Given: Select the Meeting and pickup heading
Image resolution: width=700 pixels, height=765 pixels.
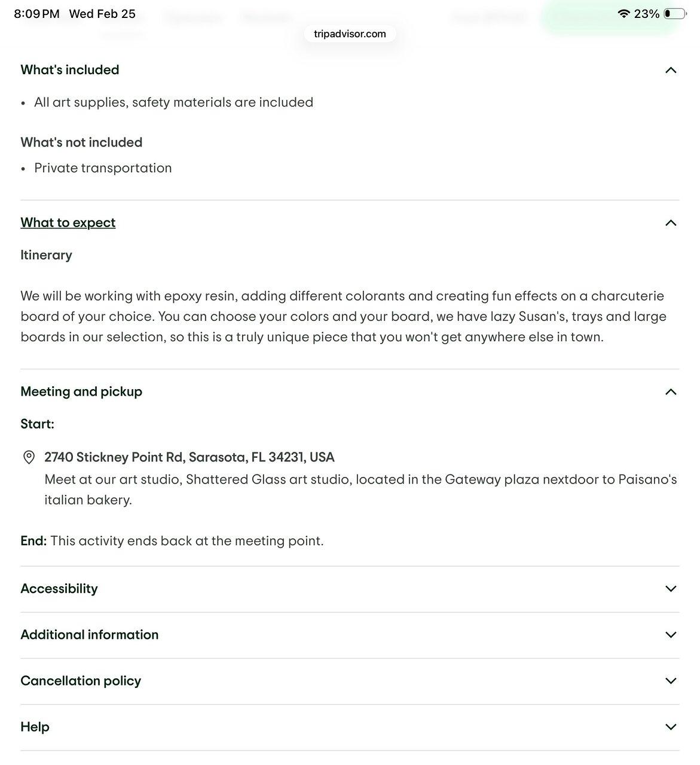Looking at the screenshot, I should pos(81,392).
